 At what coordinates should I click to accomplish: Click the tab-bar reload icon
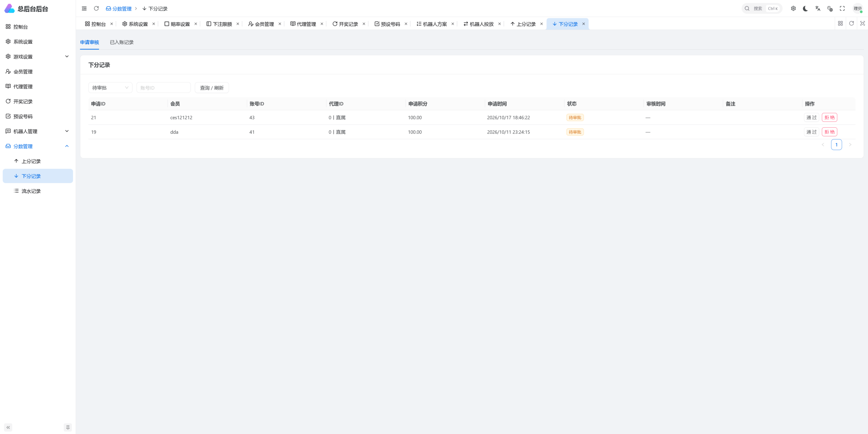pyautogui.click(x=851, y=23)
